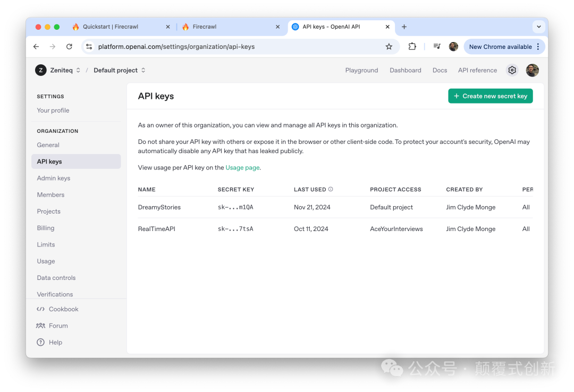Click the Nov 21, 2024 last used date
574x392 pixels.
(312, 207)
